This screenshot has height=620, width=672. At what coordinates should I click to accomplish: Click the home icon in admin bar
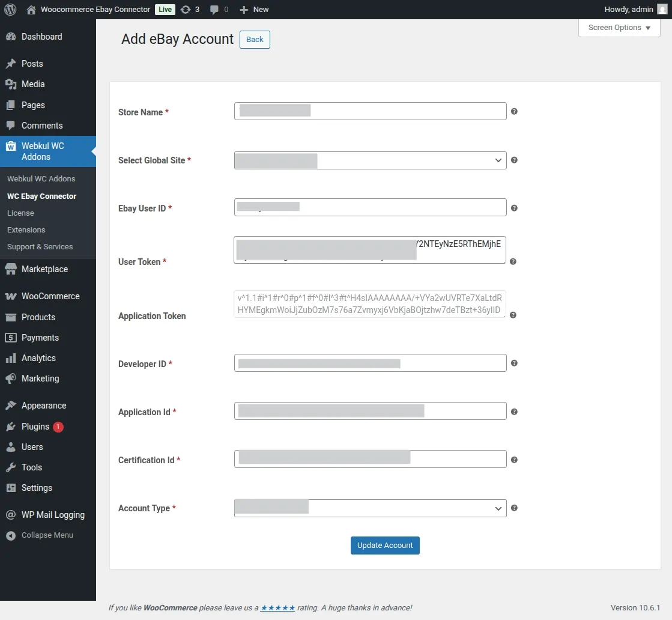(x=31, y=10)
